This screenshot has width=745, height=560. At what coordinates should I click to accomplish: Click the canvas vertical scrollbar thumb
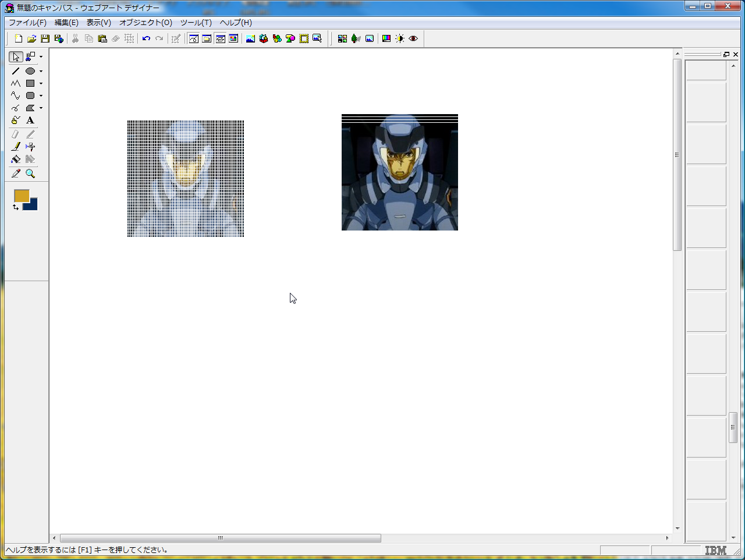click(677, 155)
